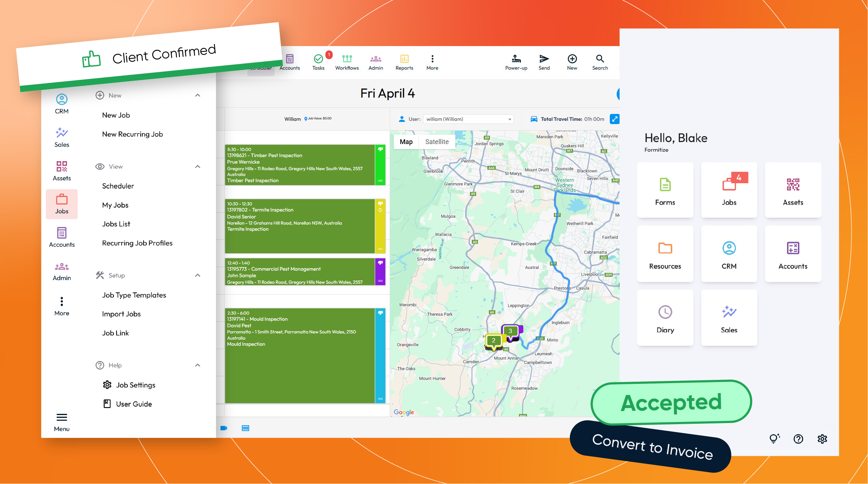Open the 10:30 Termite Inspection job

point(300,226)
